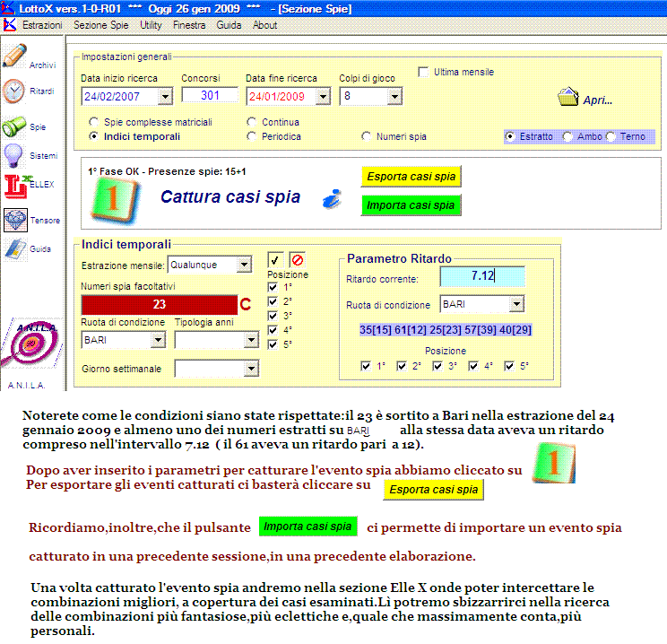This screenshot has width=667, height=644.
Task: Click the red uncheck-all positions icon
Action: (x=298, y=259)
